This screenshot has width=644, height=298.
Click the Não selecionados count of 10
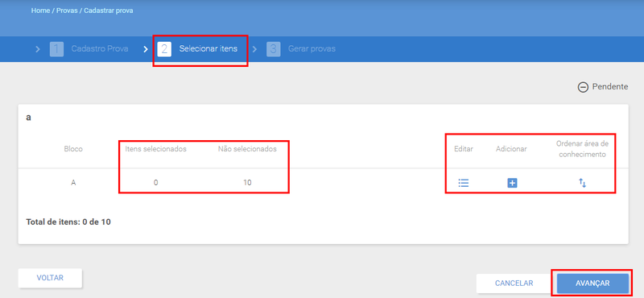coord(247,183)
